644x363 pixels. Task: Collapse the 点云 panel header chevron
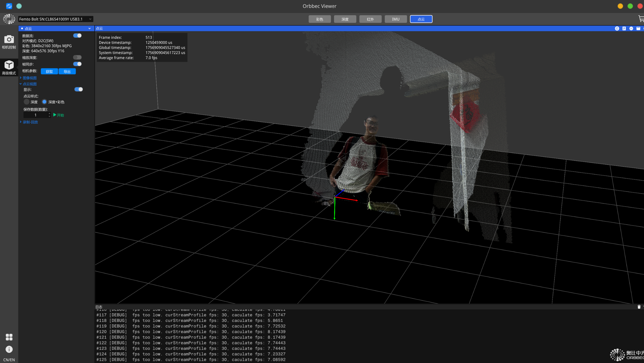tap(90, 28)
